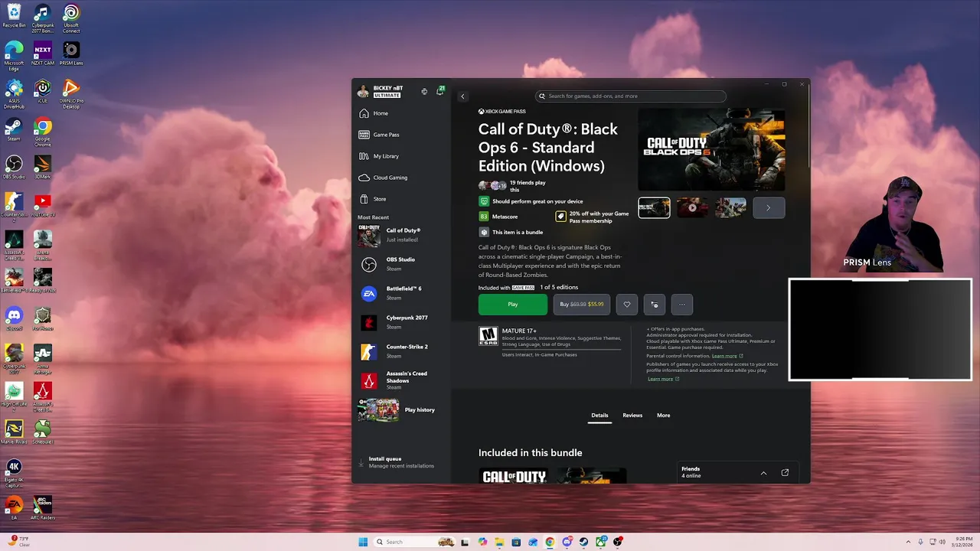Open Windows Start menu
Viewport: 980px width, 551px height.
pos(363,542)
